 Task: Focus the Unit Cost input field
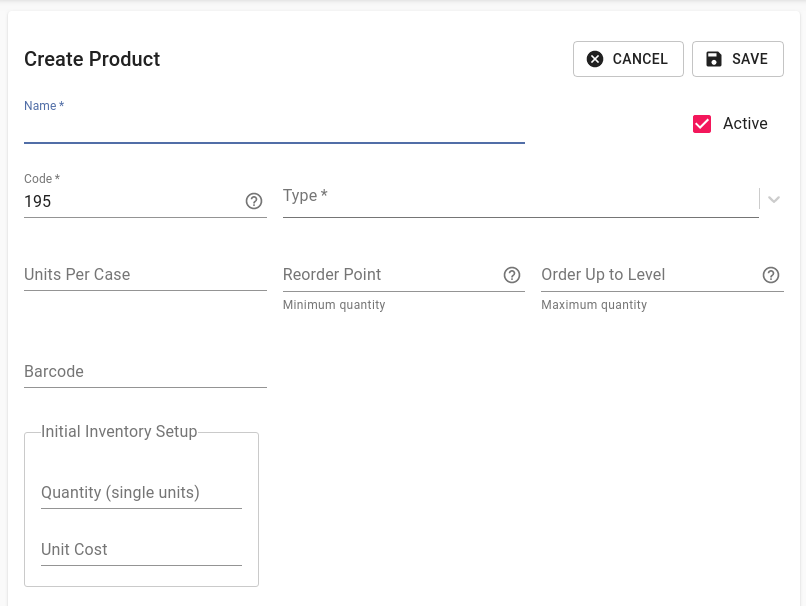coord(141,550)
